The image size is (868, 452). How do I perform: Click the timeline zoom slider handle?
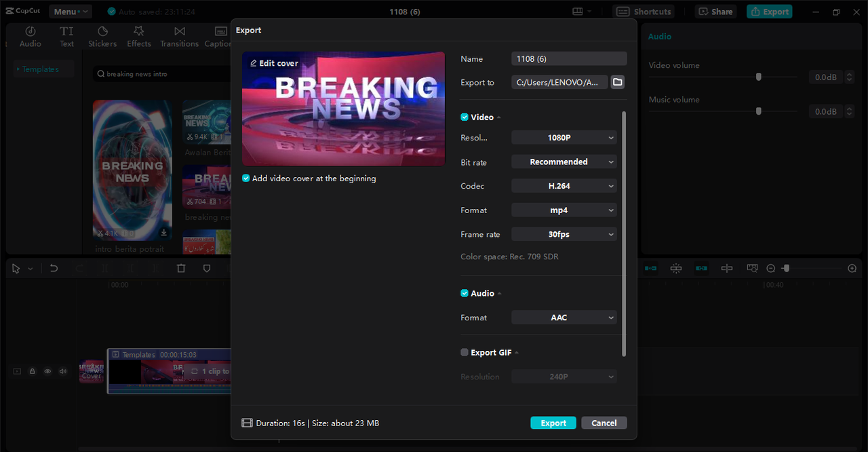tap(786, 269)
